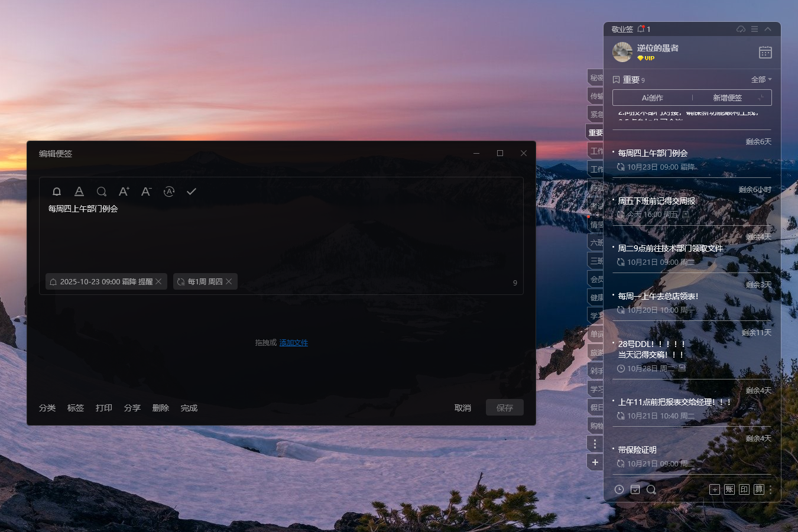The width and height of the screenshot is (798, 532).
Task: Switch to the 重要 category tab
Action: [595, 132]
